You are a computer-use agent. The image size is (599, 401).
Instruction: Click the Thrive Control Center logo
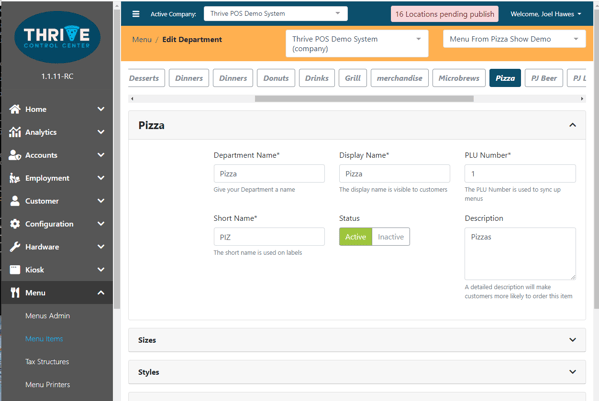(57, 37)
